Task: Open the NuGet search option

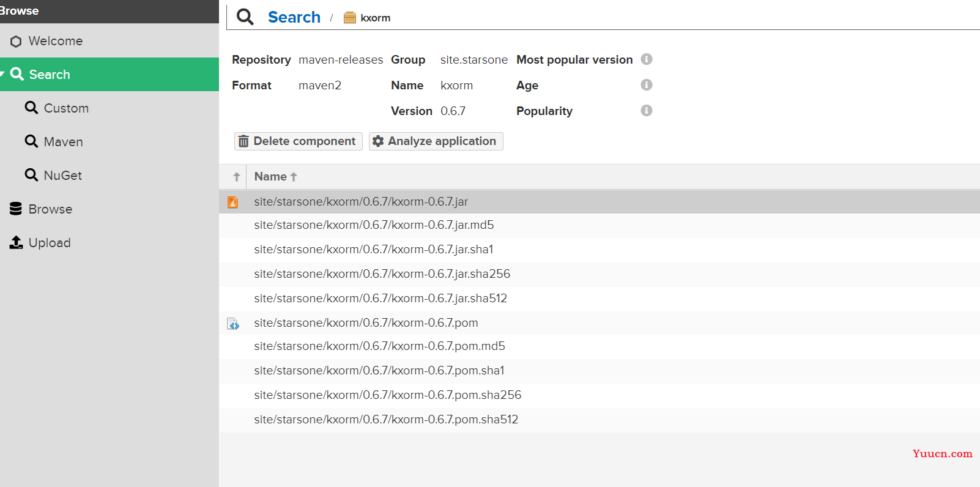Action: [x=110, y=176]
